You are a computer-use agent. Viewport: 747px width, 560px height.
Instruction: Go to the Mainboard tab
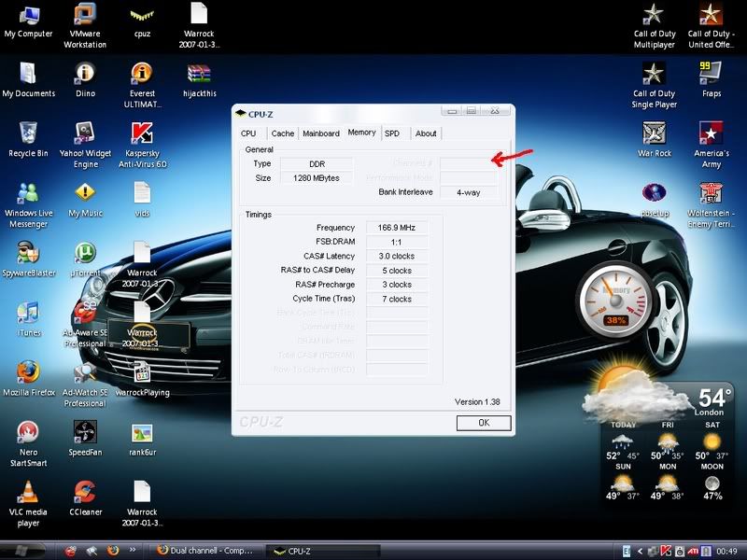click(321, 133)
